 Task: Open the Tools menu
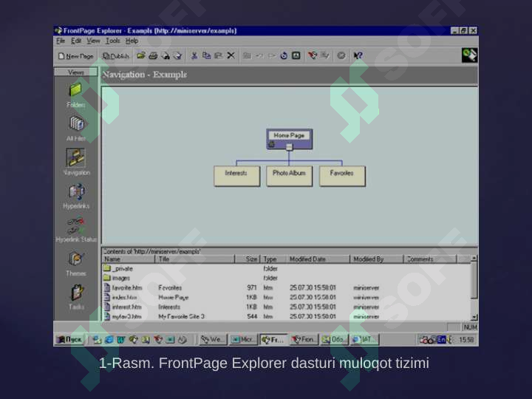click(112, 41)
